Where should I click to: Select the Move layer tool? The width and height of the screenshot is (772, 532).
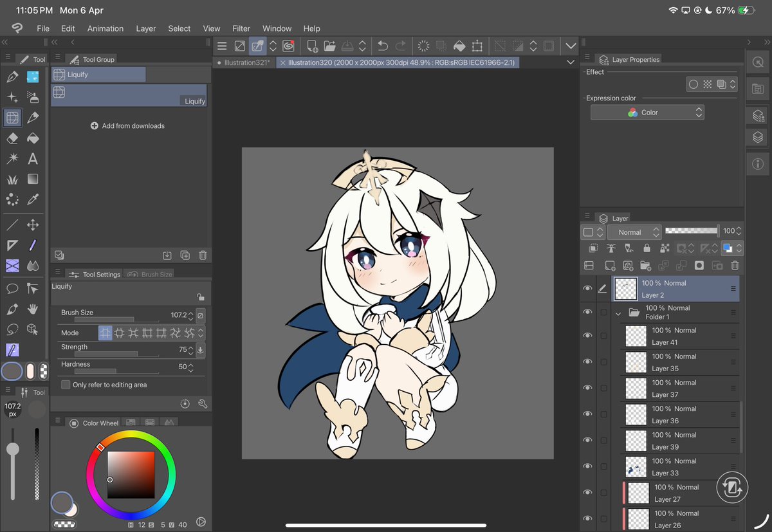[x=33, y=225]
